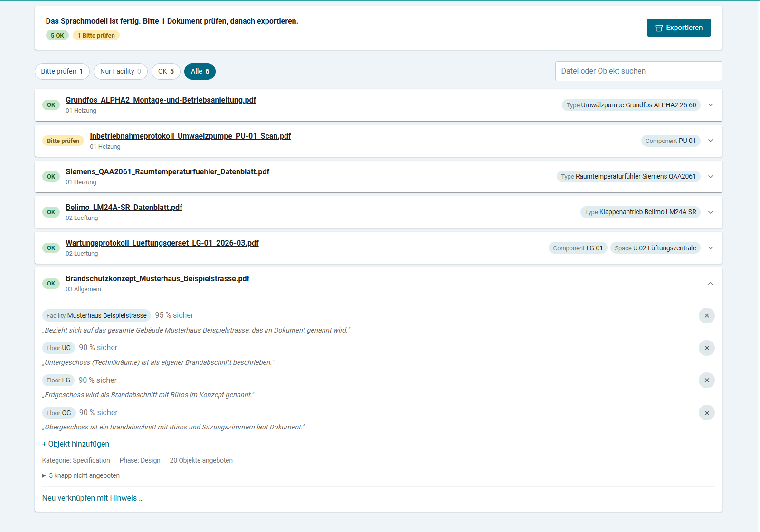Expand 5 knapp nicht angeboten disclosure
The image size is (760, 532).
coord(81,475)
